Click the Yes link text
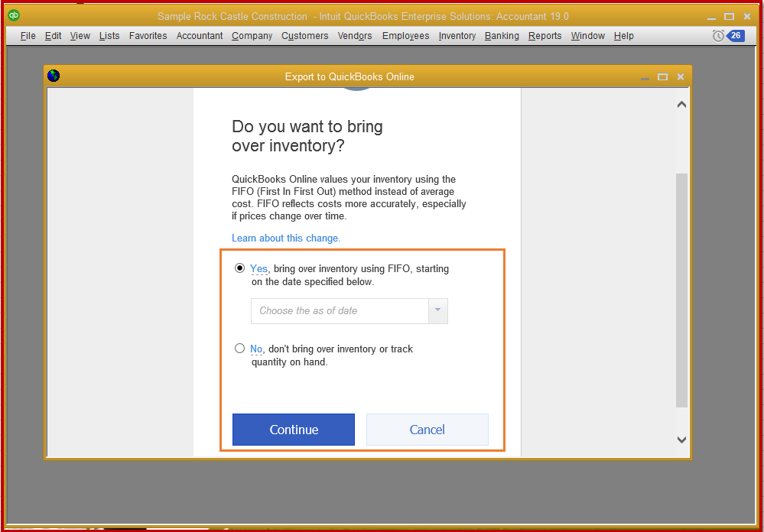The image size is (764, 532). (x=258, y=268)
